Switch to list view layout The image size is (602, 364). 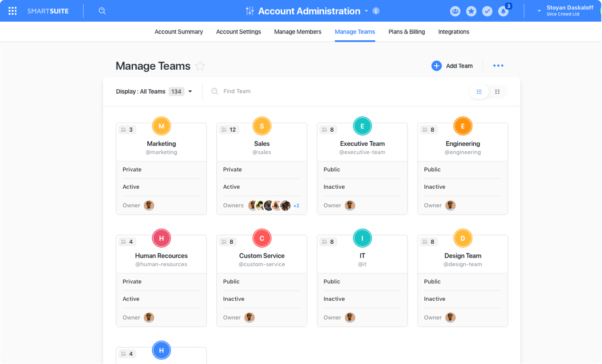click(497, 92)
